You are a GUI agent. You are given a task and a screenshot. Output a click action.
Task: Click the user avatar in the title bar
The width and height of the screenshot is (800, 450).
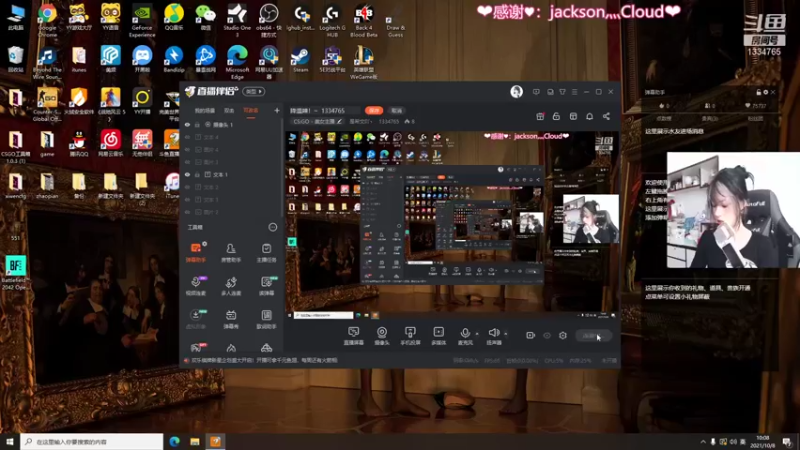(x=516, y=91)
